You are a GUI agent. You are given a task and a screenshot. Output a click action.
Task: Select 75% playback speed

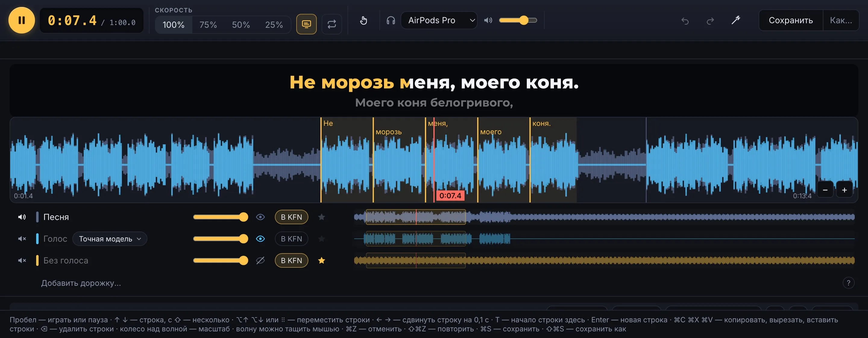pyautogui.click(x=208, y=25)
